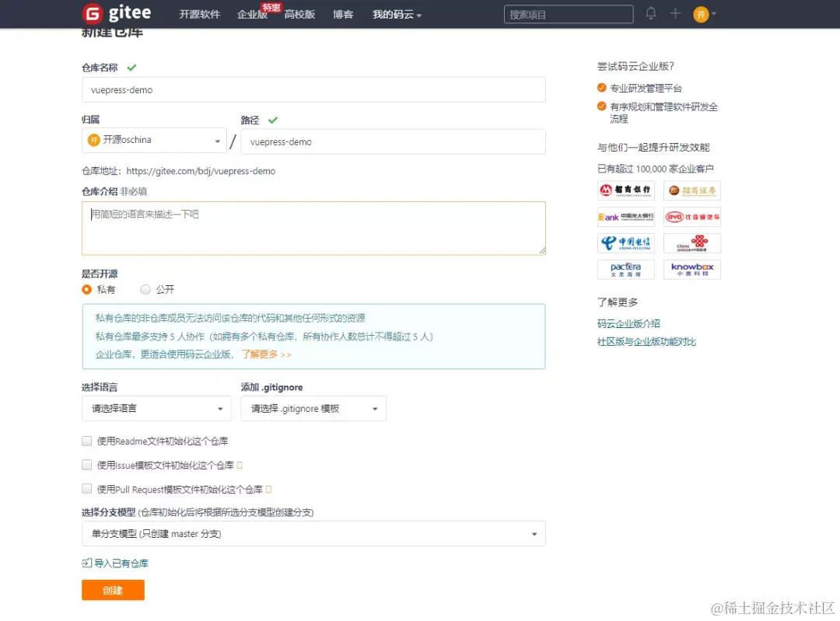Viewport: 840px width, 621px height.
Task: Open the 请选择 .gitignore 模板 dropdown
Action: (313, 408)
